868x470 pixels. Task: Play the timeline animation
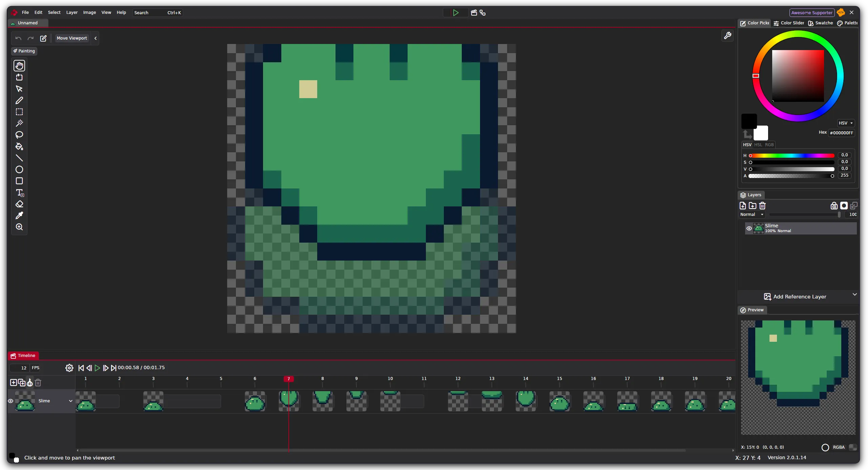click(97, 368)
